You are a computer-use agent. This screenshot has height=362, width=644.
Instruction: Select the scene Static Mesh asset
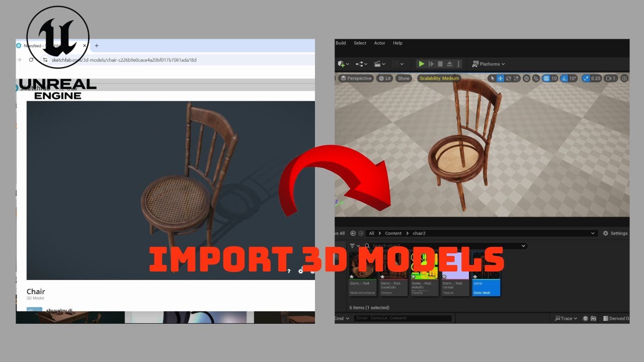(486, 274)
